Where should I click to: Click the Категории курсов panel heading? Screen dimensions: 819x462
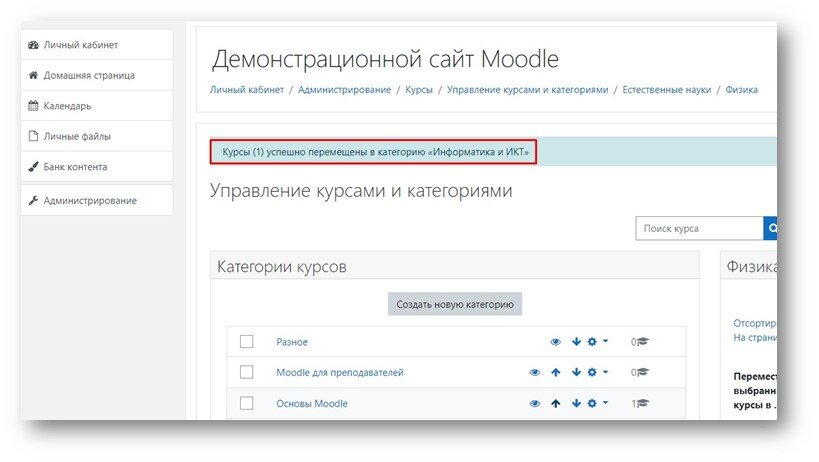[282, 267]
